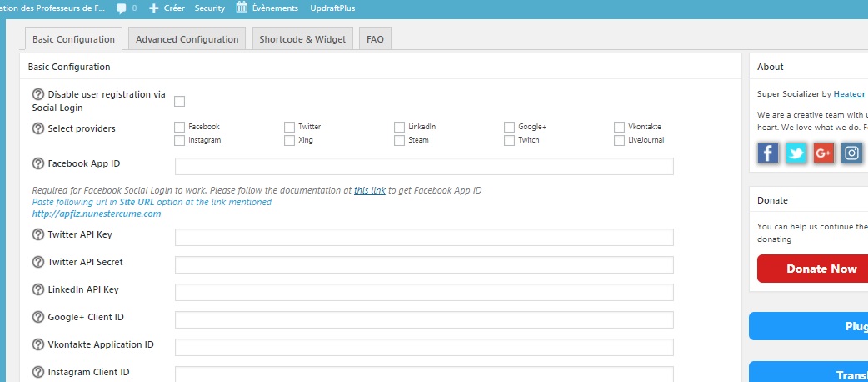Tick the Facebook provider checkbox

click(179, 127)
